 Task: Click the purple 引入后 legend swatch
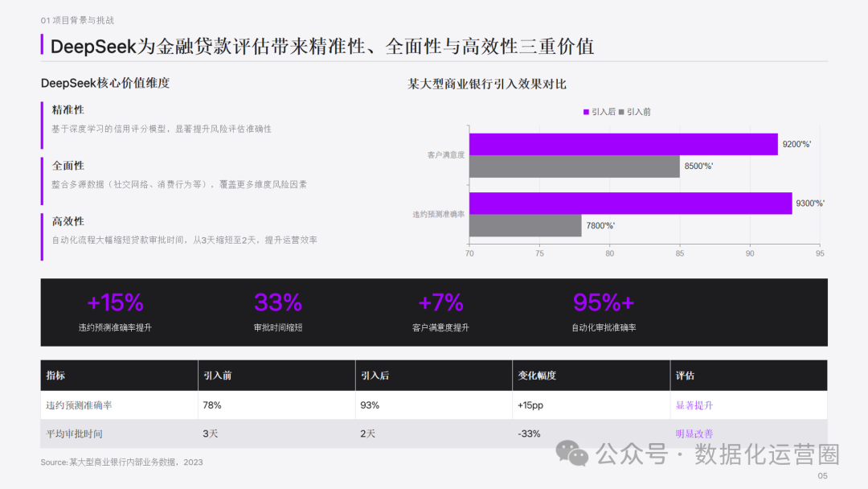click(586, 112)
